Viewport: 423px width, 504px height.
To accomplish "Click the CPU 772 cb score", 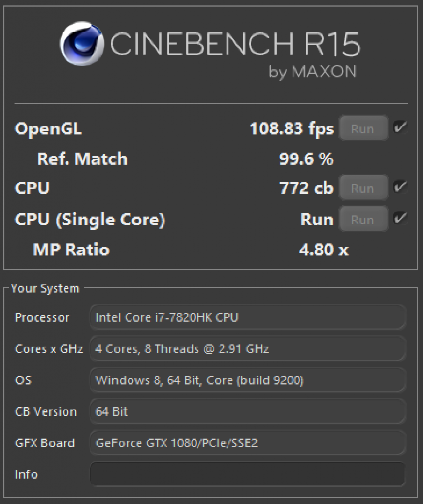I will tap(307, 188).
